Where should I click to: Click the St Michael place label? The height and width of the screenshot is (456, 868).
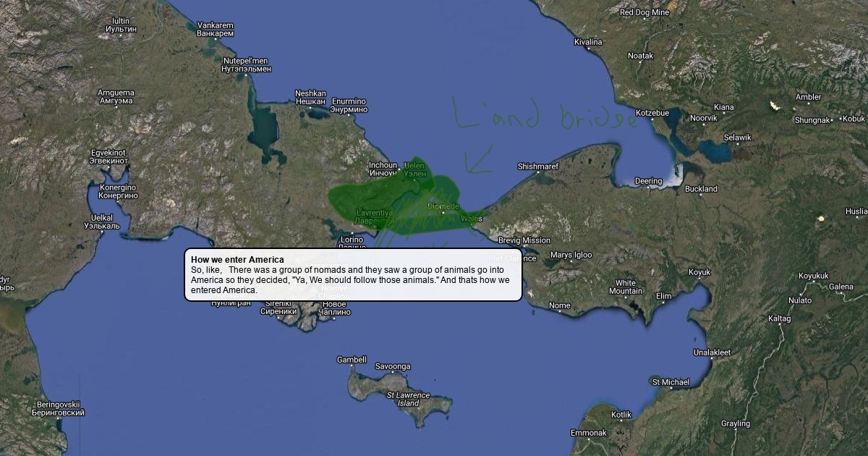[671, 381]
